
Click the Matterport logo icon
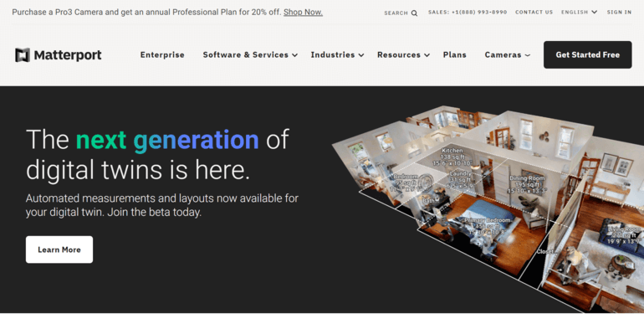23,55
